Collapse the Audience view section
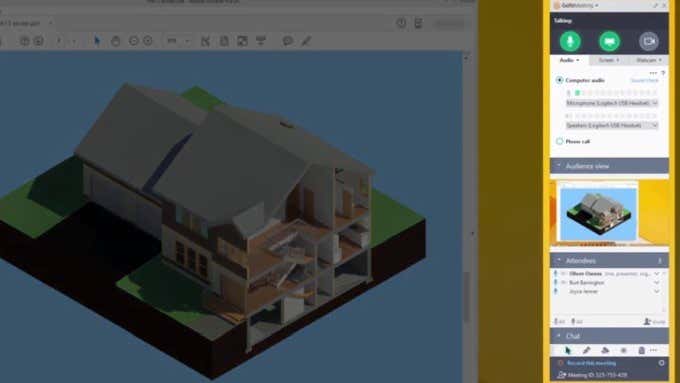 pyautogui.click(x=609, y=166)
